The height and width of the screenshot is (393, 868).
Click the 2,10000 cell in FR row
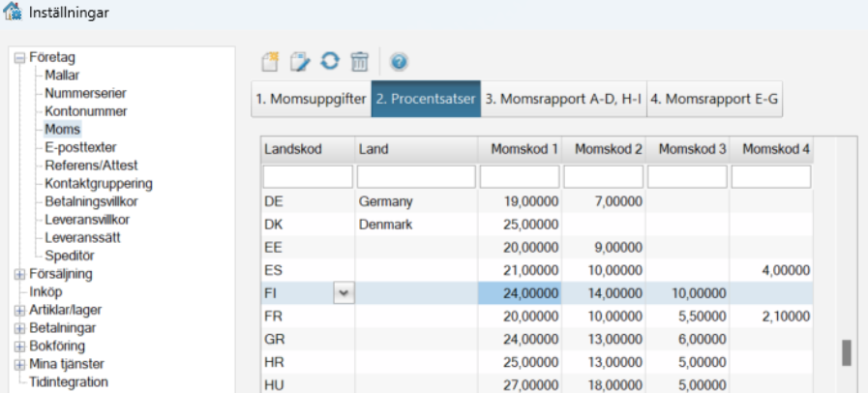click(771, 317)
